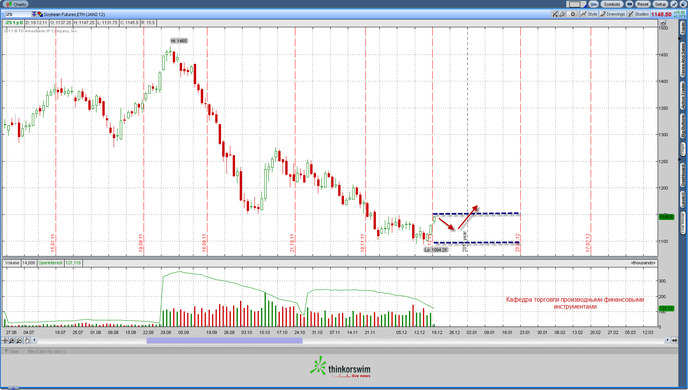Click the Reset button

click(643, 4)
